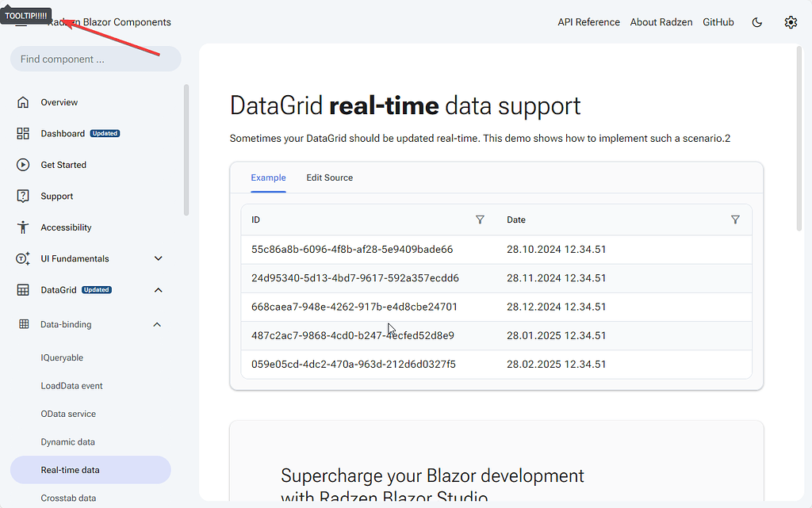Switch to the Edit Source tab

329,178
